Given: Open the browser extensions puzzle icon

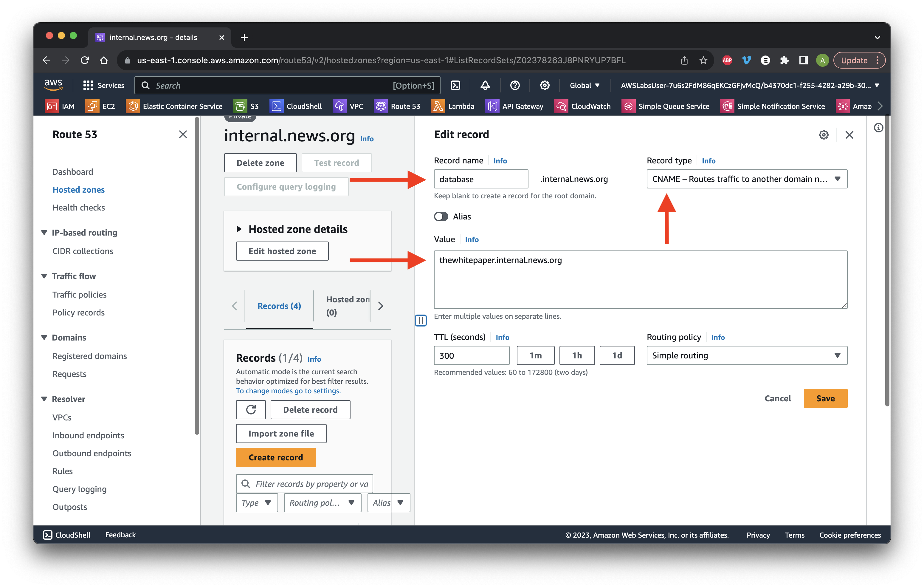Looking at the screenshot, I should point(784,60).
